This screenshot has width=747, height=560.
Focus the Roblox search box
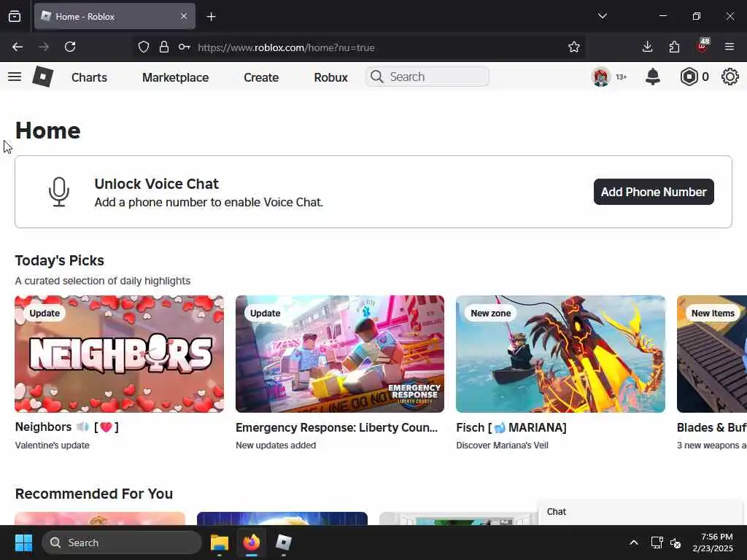(427, 77)
